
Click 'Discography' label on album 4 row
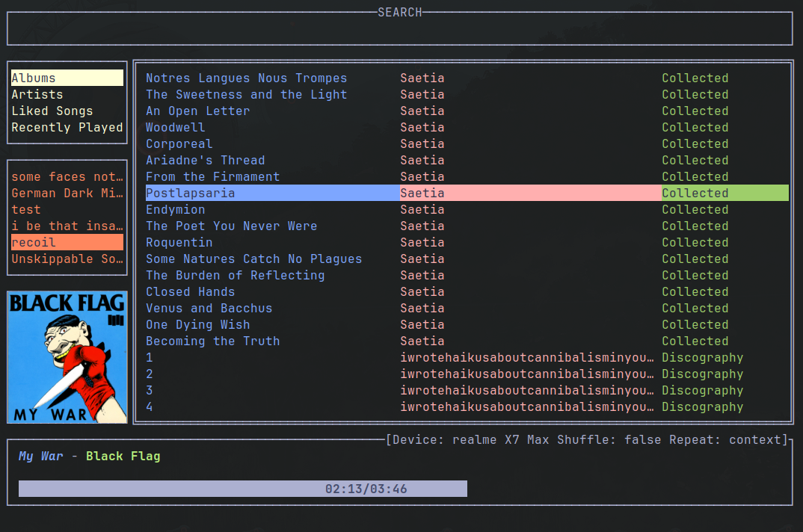pos(702,407)
